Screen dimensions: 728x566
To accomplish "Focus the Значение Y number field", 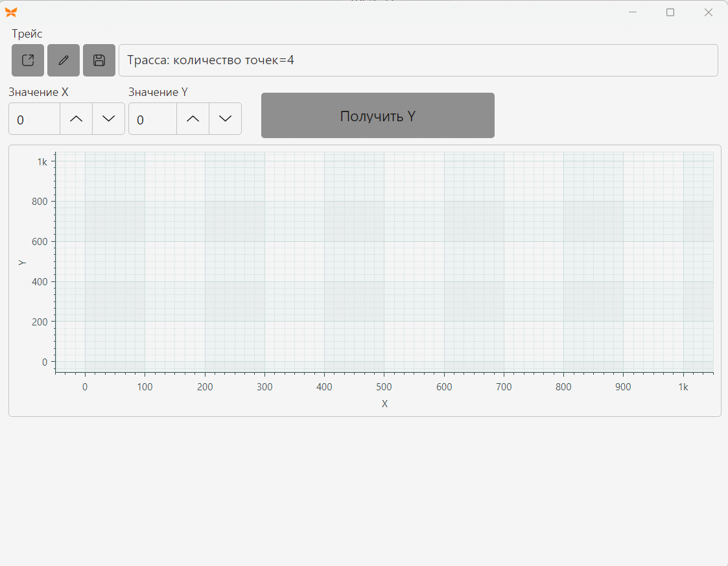I will pos(153,119).
